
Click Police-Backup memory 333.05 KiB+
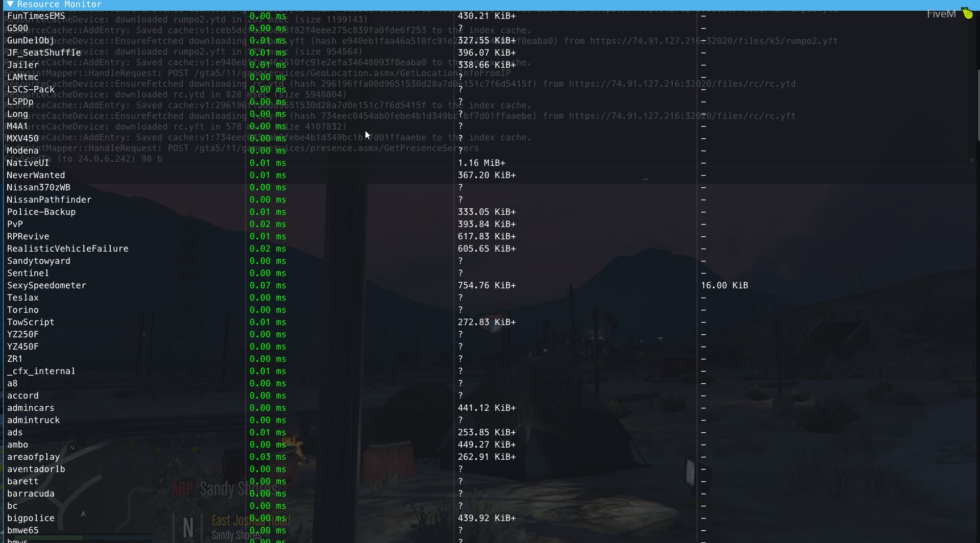tap(487, 212)
